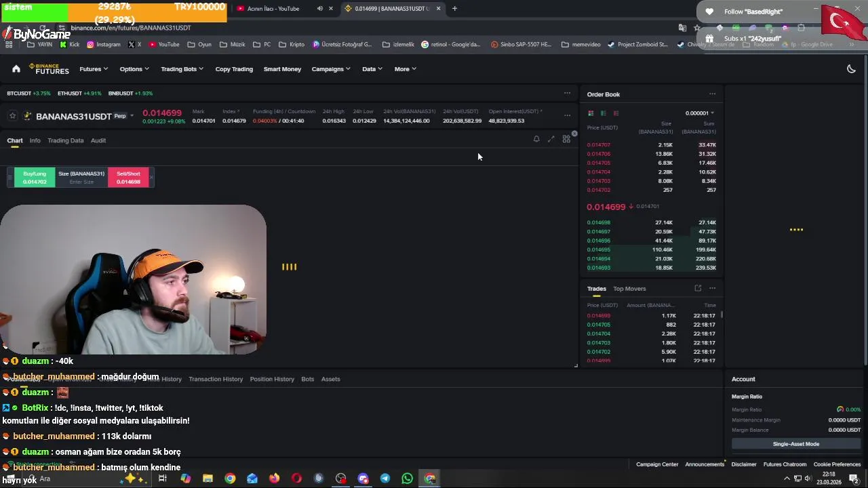The width and height of the screenshot is (868, 488).
Task: Switch to the Chart tab
Action: [15, 140]
